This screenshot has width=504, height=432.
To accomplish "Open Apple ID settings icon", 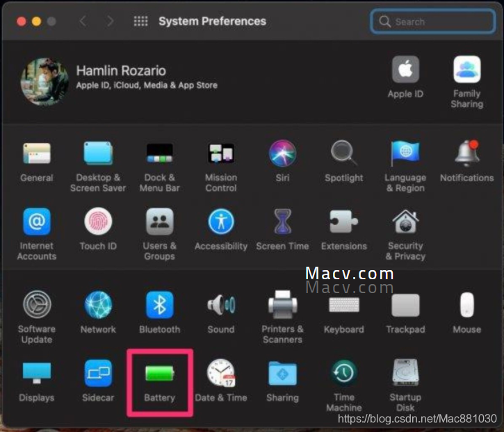I will click(405, 69).
